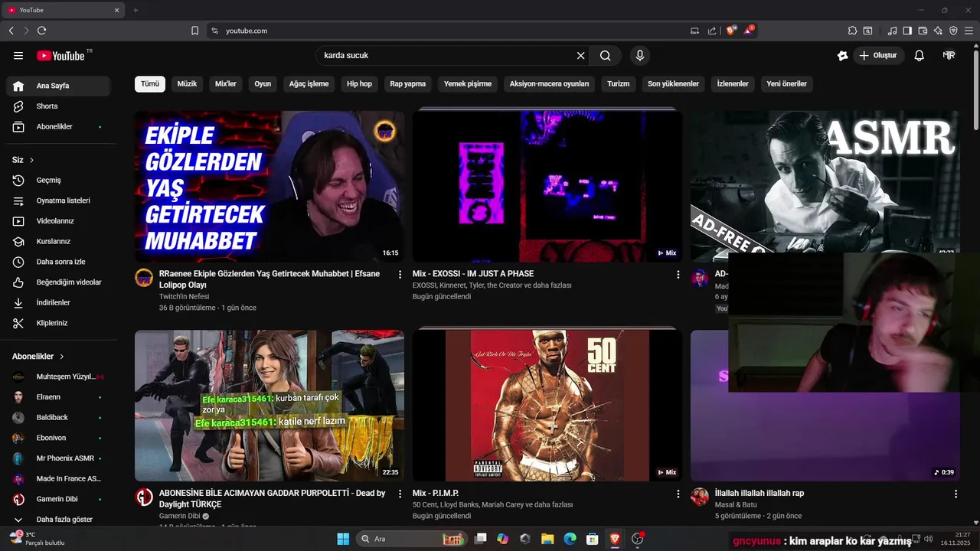Image resolution: width=980 pixels, height=551 pixels.
Task: Select the Müzik filter chip
Action: [187, 83]
